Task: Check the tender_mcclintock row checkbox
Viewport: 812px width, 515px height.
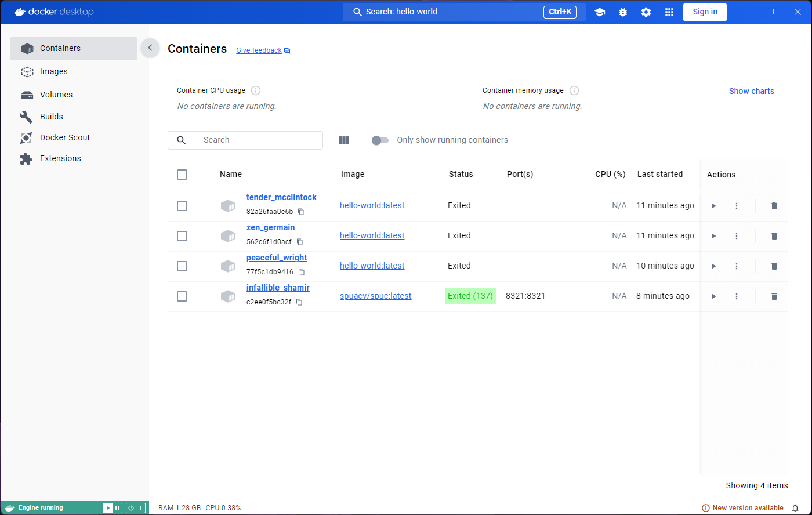Action: pyautogui.click(x=182, y=206)
